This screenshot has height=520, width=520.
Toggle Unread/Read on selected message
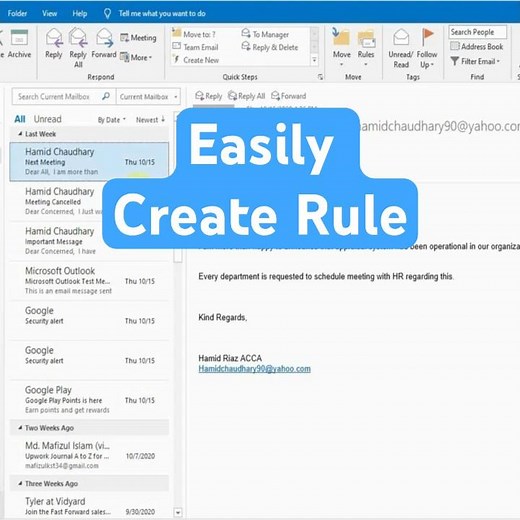tap(401, 48)
